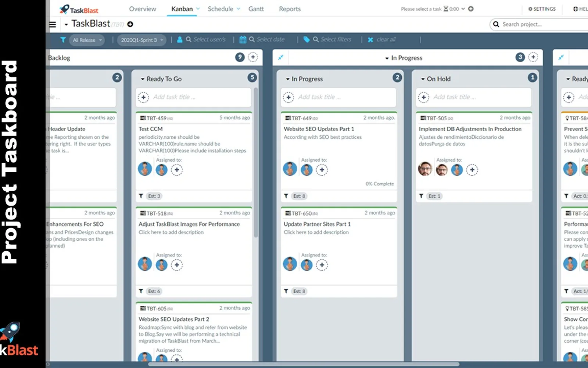
Task: Click the Ready To Go column vertical scrollbar
Action: point(256,162)
